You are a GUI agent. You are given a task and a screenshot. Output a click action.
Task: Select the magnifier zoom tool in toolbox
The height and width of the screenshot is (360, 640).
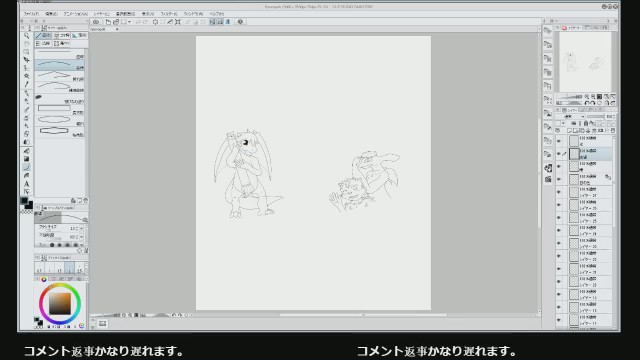pyautogui.click(x=27, y=36)
